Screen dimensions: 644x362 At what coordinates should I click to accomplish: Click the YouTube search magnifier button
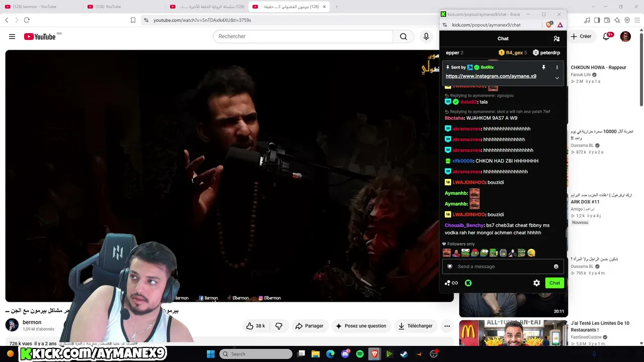point(404,37)
